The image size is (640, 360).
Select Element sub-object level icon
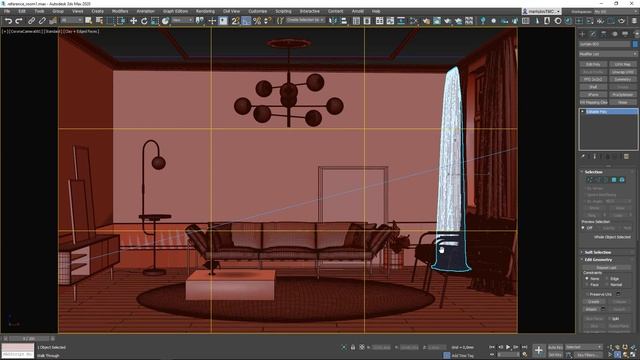click(622, 180)
